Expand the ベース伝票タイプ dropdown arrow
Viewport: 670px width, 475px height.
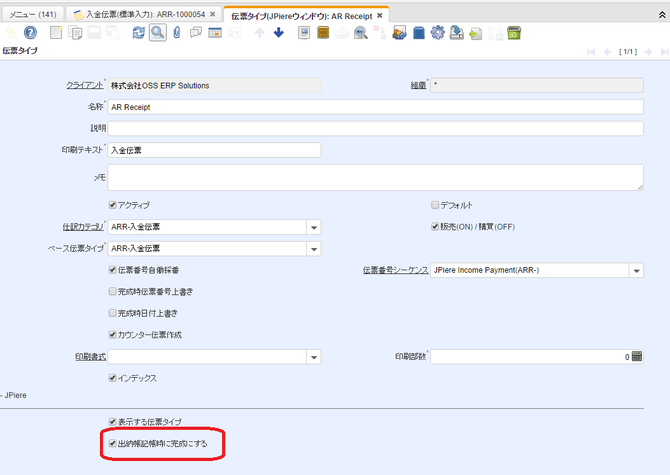pyautogui.click(x=314, y=249)
